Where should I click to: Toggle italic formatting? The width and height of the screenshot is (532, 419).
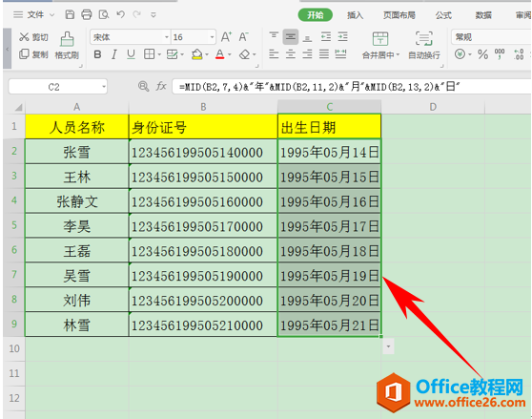(x=114, y=54)
